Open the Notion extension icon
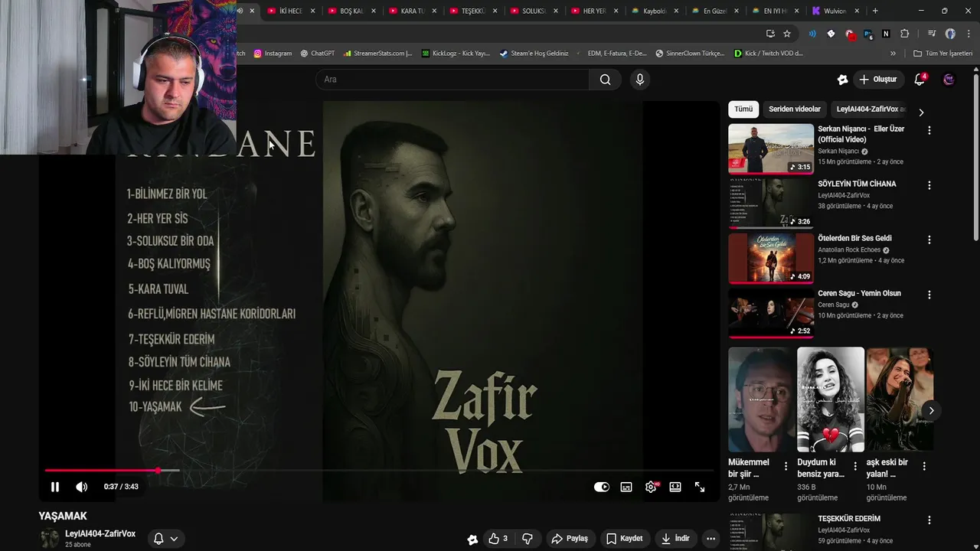 886,34
